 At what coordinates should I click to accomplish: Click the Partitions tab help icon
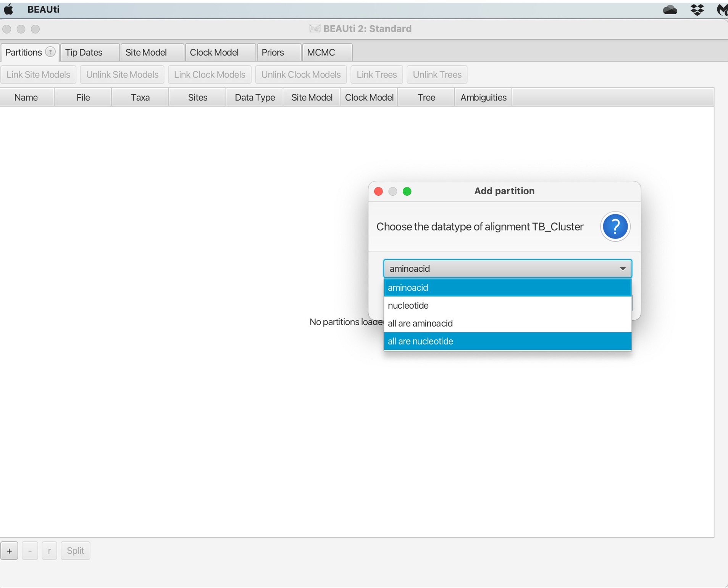(x=50, y=52)
